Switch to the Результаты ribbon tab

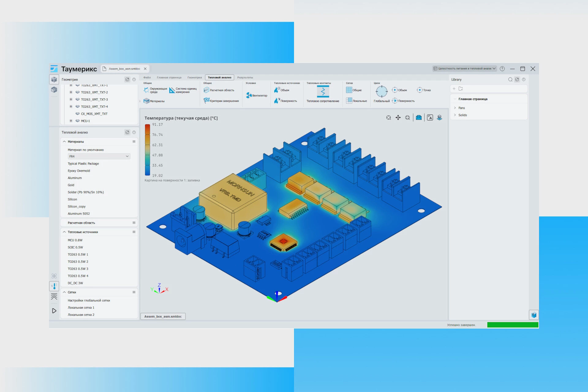245,77
